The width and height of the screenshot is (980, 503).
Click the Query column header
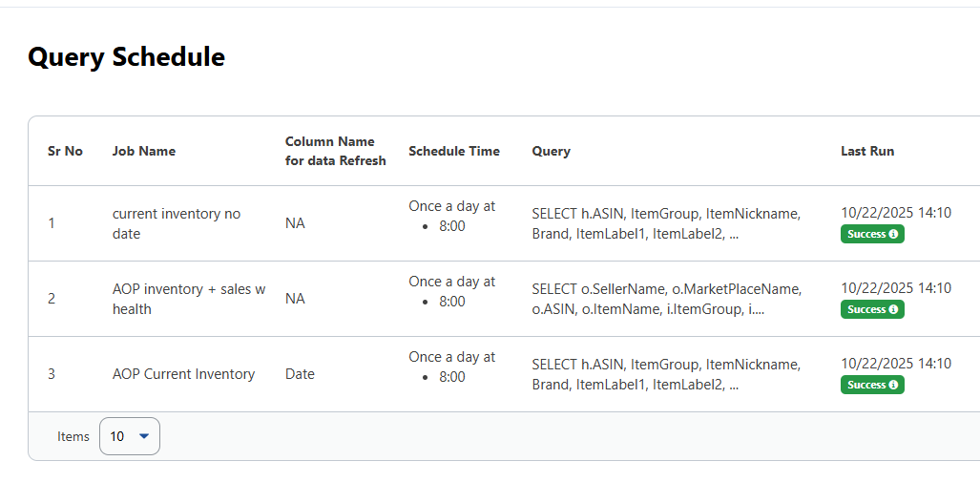[551, 151]
